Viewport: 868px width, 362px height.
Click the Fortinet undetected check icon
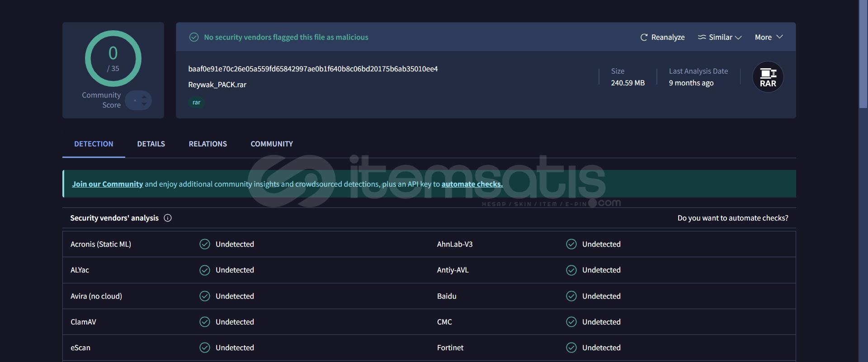click(x=571, y=348)
